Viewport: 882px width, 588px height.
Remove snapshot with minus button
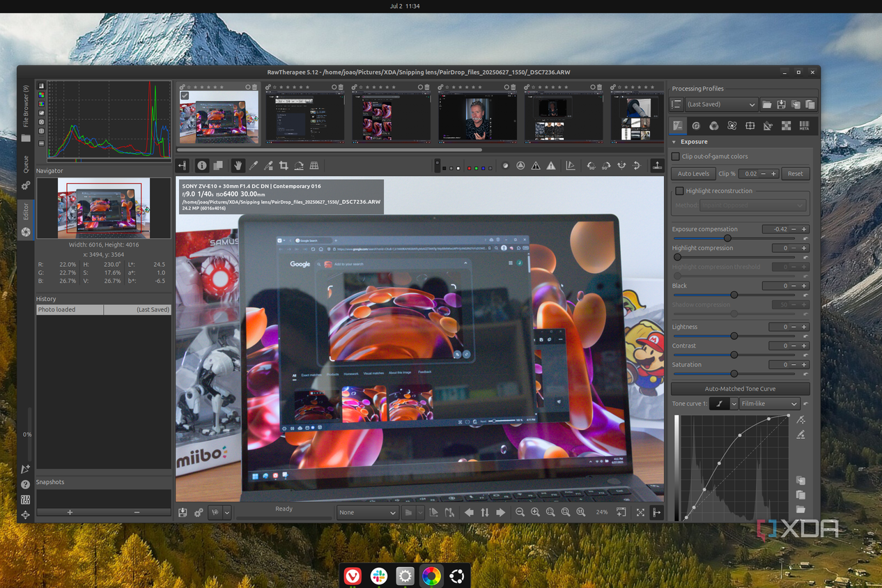(137, 512)
